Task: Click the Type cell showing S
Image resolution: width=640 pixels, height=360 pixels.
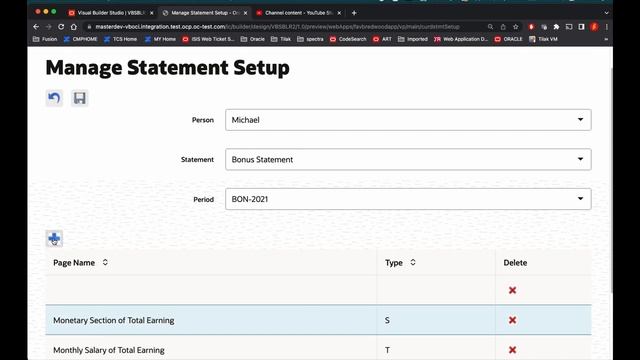Action: pos(436,320)
